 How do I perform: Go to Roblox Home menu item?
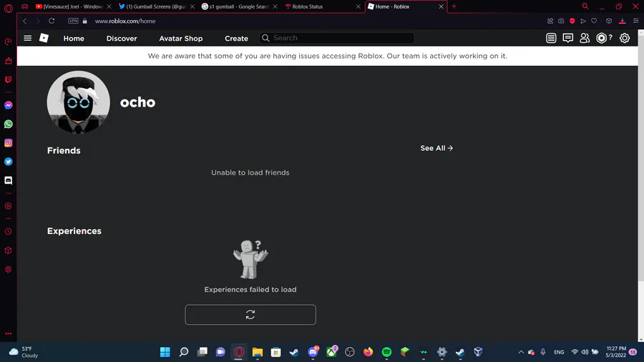[74, 38]
